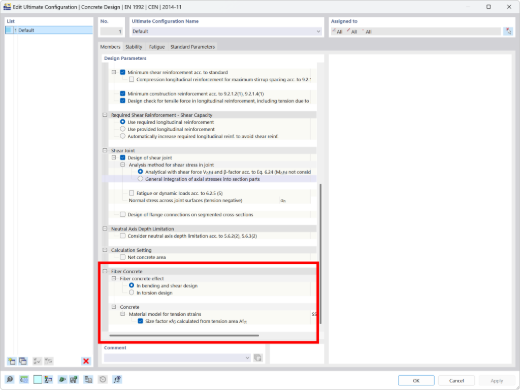Select Automatically increase required longitudinal reinf.
This screenshot has height=390, width=520.
click(123, 136)
